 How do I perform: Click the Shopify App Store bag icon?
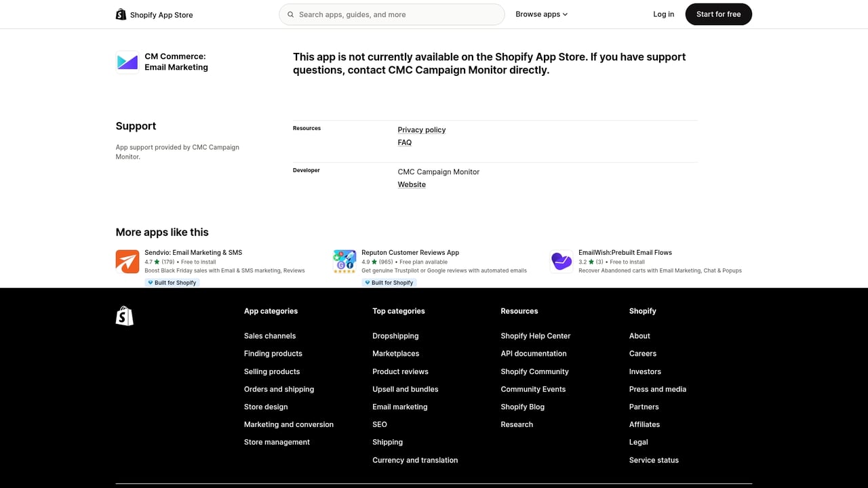tap(121, 14)
